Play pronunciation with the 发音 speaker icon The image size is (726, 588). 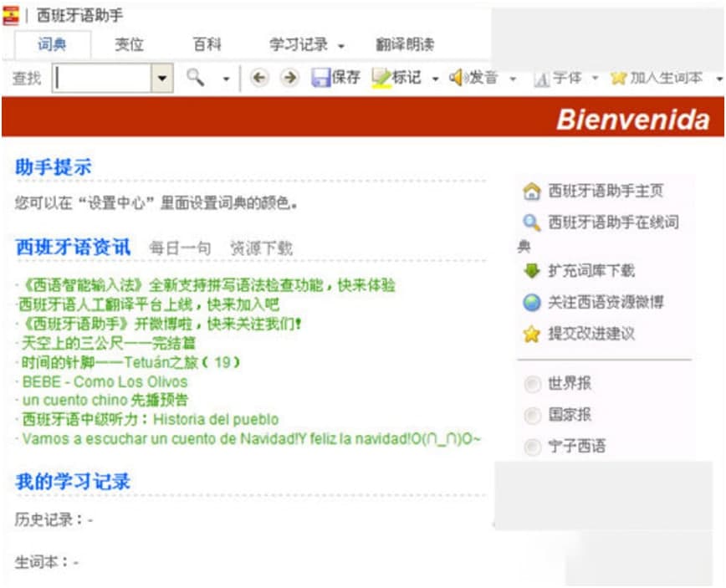[457, 78]
